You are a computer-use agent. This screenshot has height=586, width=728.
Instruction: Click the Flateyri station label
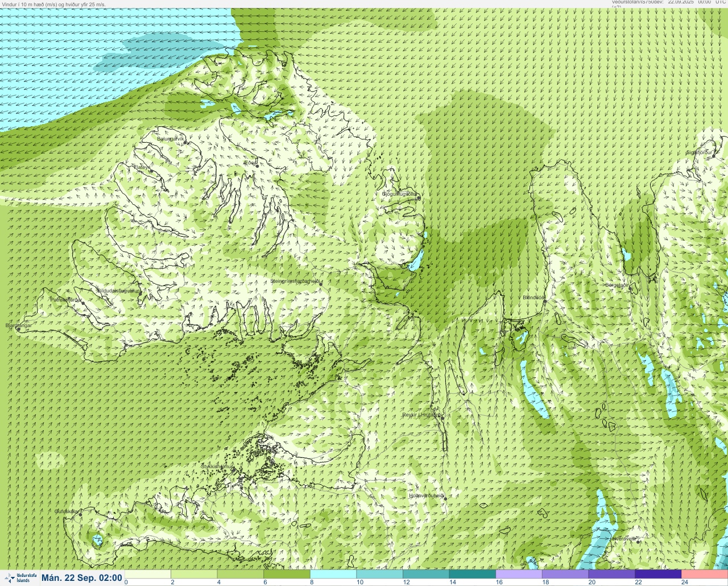click(x=142, y=167)
